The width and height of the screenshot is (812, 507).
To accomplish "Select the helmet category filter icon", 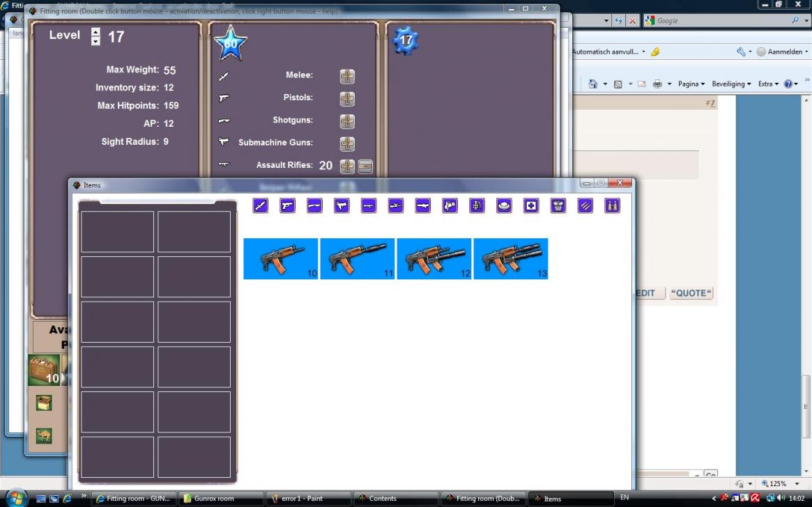I will 504,205.
